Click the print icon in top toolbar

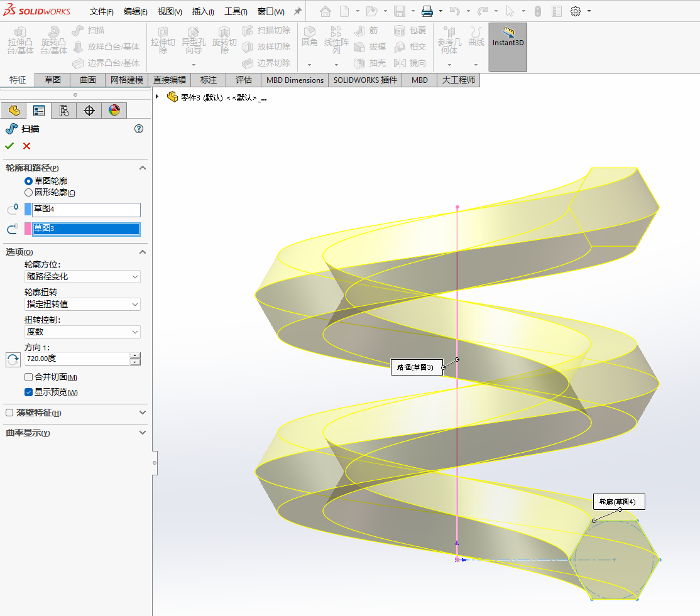coord(427,11)
